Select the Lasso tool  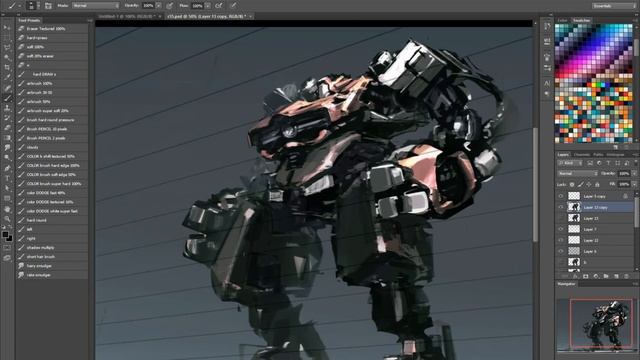click(7, 47)
